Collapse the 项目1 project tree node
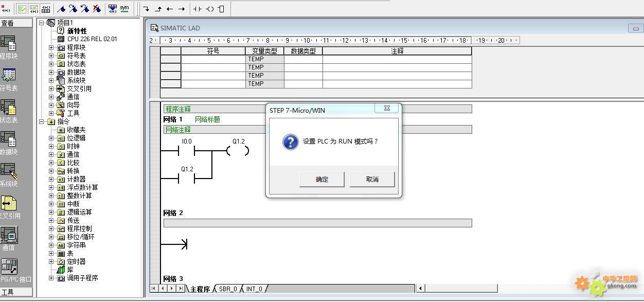The height and width of the screenshot is (302, 644). point(42,23)
